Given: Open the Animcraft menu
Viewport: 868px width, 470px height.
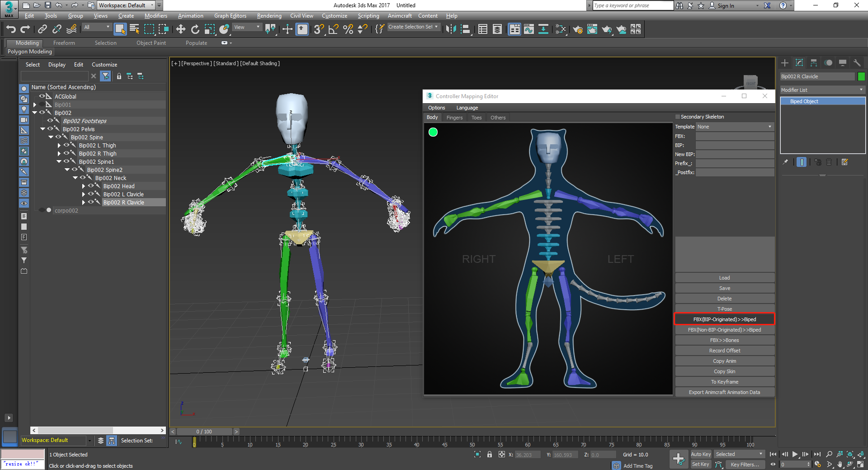Looking at the screenshot, I should coord(400,16).
